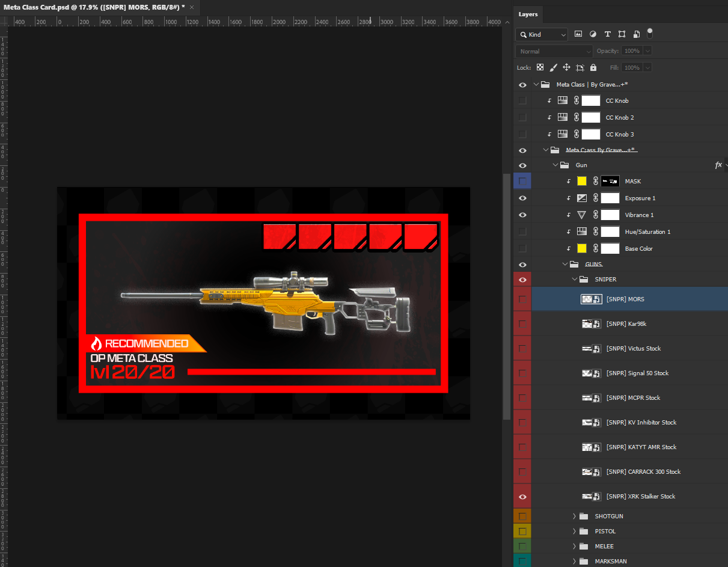Open the Kind filter dropdown
The height and width of the screenshot is (567, 728).
pyautogui.click(x=542, y=35)
